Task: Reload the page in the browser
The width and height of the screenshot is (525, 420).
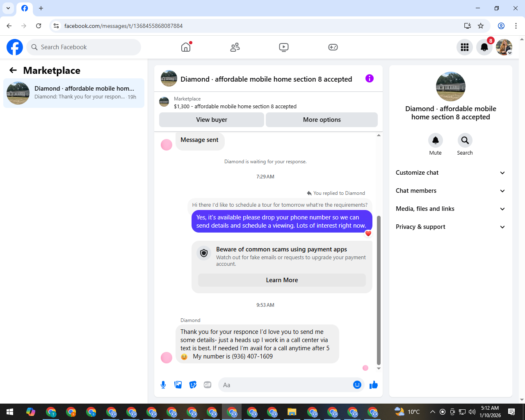Action: tap(39, 26)
